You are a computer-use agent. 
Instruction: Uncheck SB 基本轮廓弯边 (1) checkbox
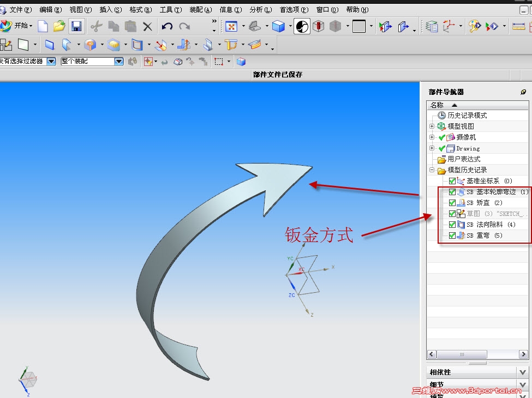[x=452, y=192]
